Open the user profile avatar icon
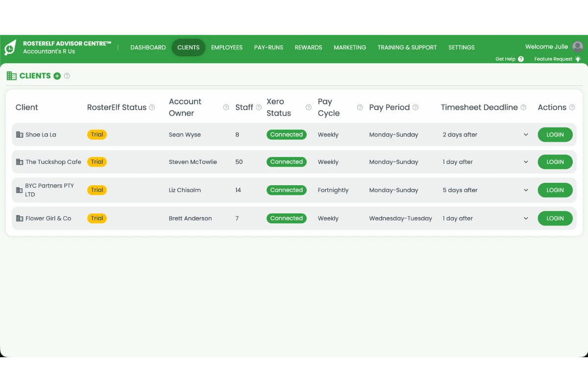 (578, 47)
